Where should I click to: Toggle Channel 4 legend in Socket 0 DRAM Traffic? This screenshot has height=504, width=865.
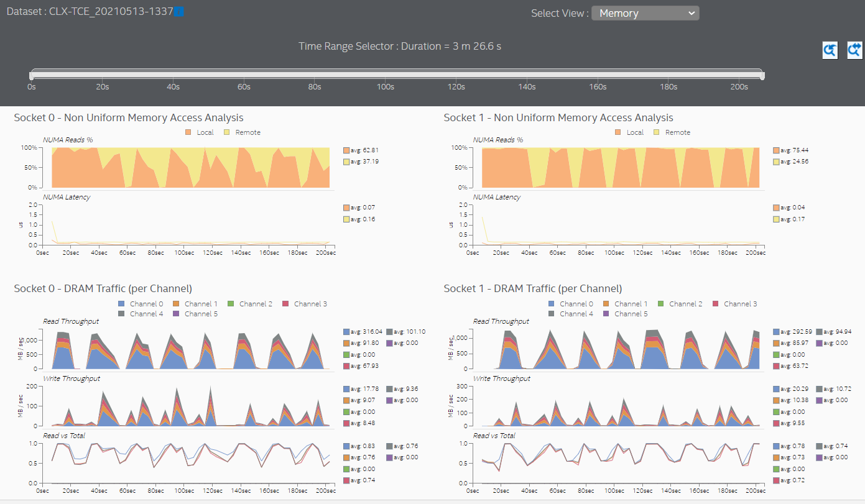pos(121,314)
